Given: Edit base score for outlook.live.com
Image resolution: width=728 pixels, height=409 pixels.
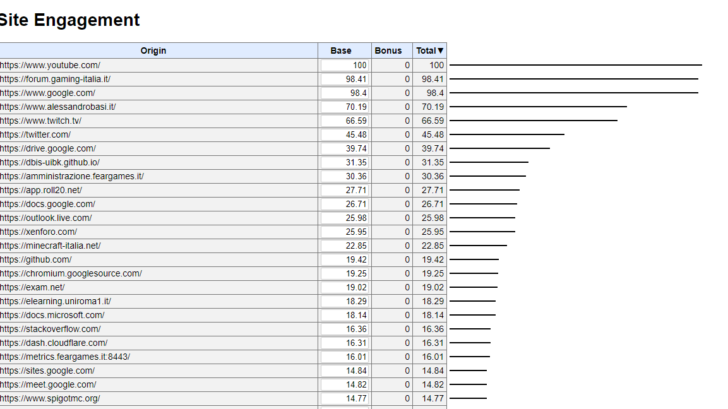Looking at the screenshot, I should (344, 218).
